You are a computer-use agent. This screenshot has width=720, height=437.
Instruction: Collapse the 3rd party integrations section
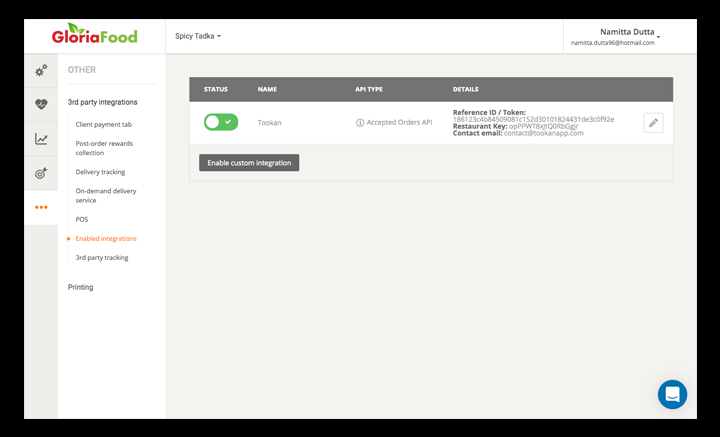pyautogui.click(x=102, y=102)
